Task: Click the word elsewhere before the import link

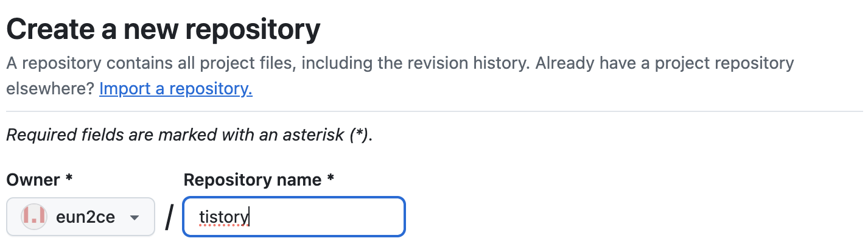Action: [50, 89]
